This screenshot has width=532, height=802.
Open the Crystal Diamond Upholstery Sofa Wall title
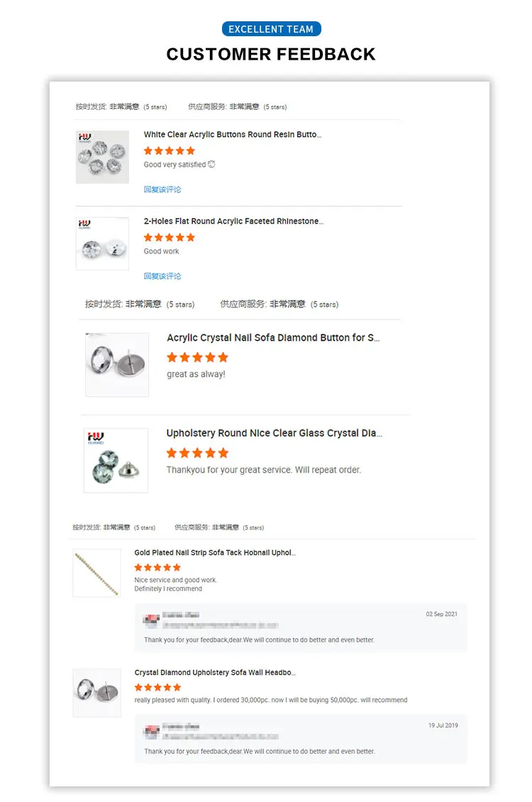click(215, 673)
